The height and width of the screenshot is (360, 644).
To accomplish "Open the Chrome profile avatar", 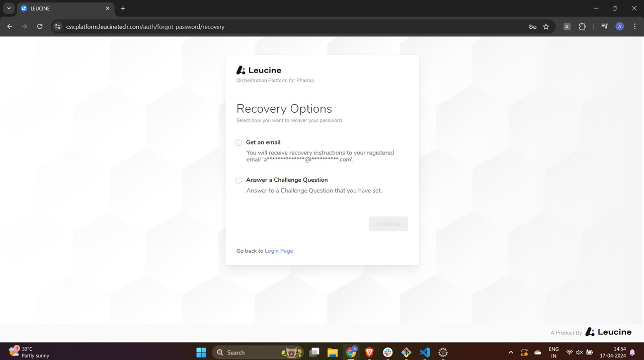I will coord(620,27).
